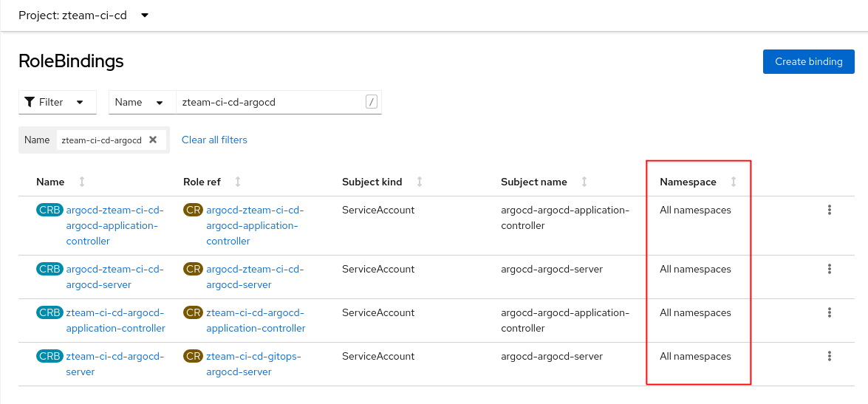868x404 pixels.
Task: Remove the zteam-ci-cd-argocd name filter chip
Action: point(153,140)
